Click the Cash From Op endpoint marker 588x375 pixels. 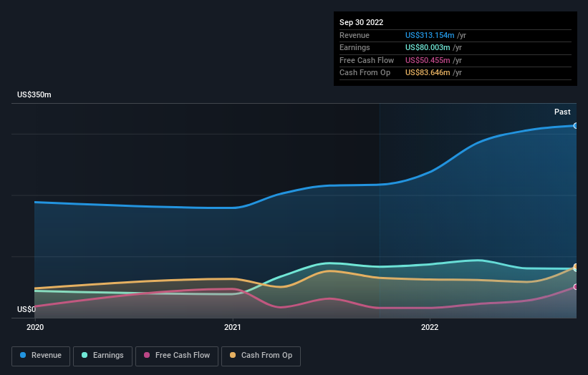click(576, 266)
